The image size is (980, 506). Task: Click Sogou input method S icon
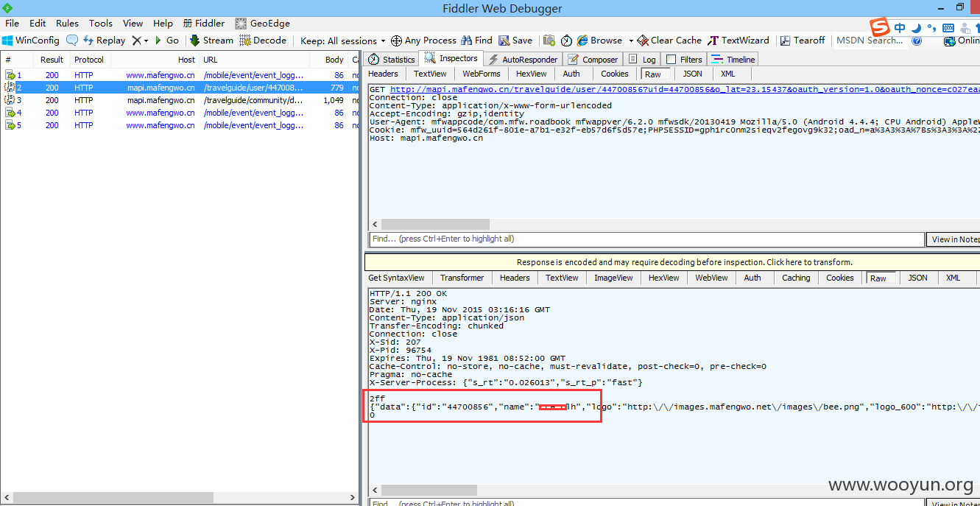(x=879, y=27)
